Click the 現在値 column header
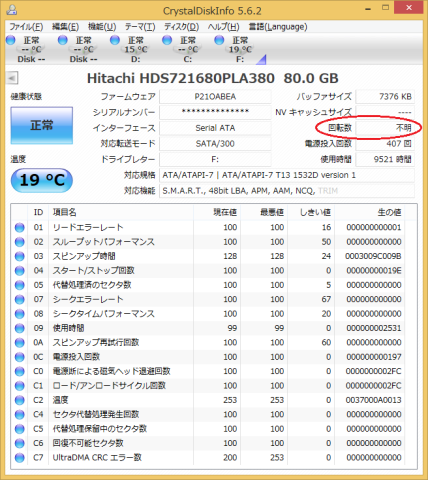The width and height of the screenshot is (428, 480). (x=217, y=212)
